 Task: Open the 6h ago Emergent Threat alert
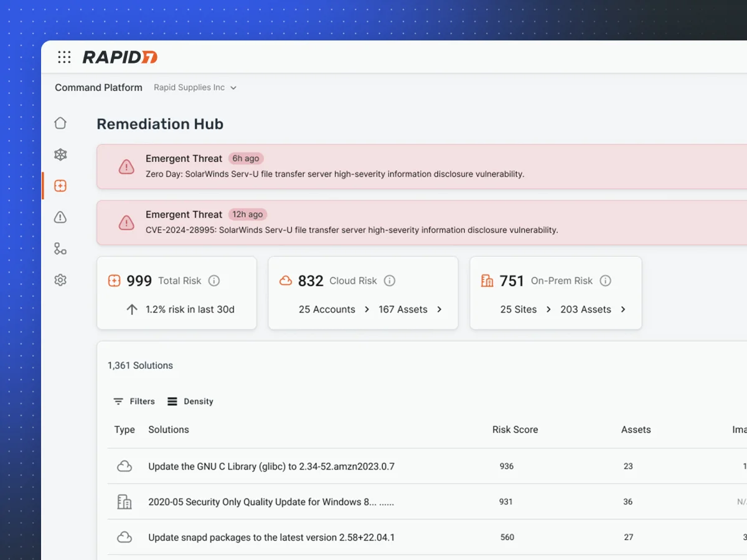[x=334, y=167]
